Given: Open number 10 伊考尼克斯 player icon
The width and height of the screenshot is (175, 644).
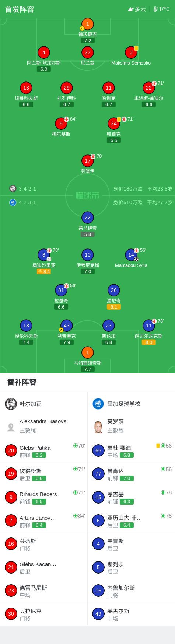Looking at the screenshot, I should click(88, 255).
